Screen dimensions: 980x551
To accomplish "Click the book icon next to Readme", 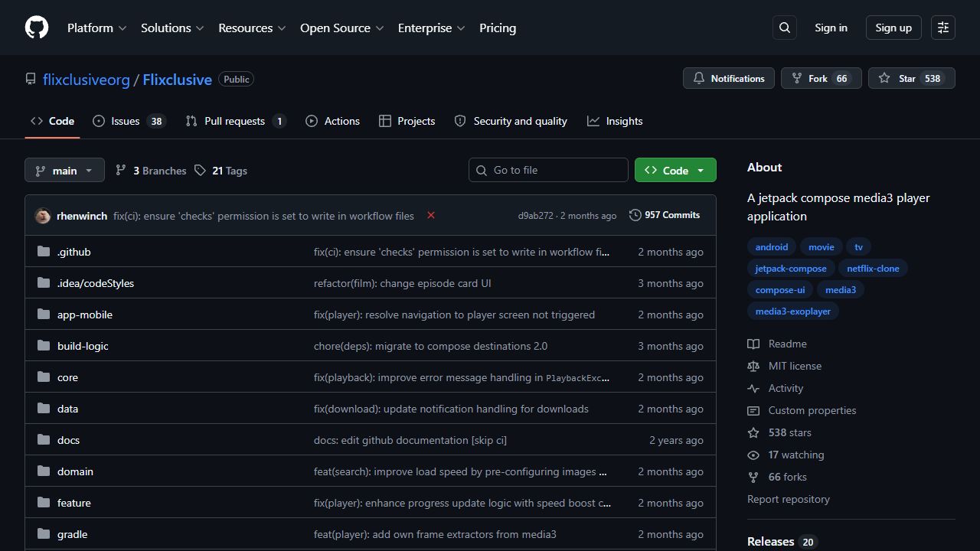I will [x=753, y=344].
